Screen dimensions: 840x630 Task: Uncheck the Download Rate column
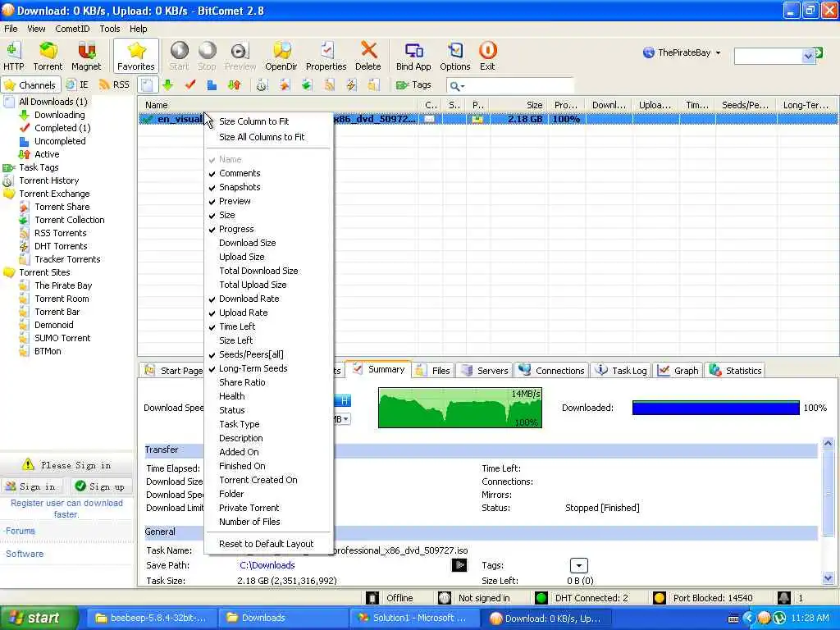pyautogui.click(x=249, y=299)
